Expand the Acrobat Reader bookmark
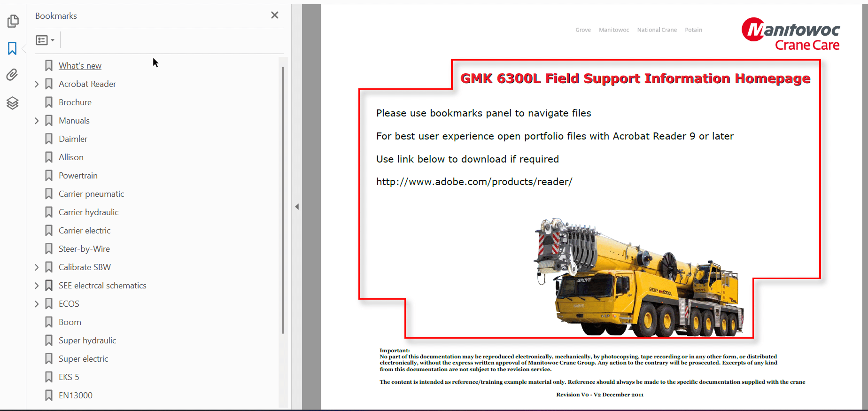Viewport: 868px width, 411px height. point(37,84)
